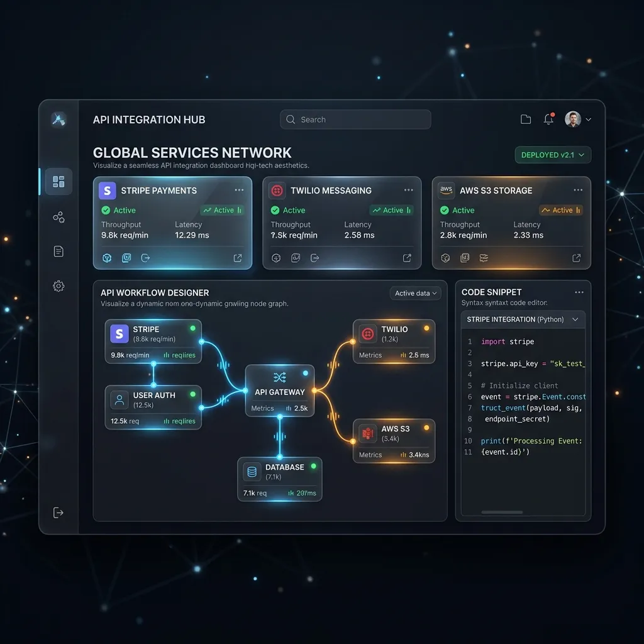Open more options on Twilio Messaging card
The width and height of the screenshot is (644, 644).
click(409, 190)
